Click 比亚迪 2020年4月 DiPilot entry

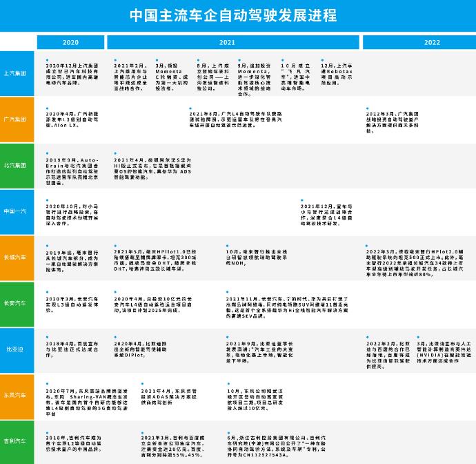(x=140, y=349)
